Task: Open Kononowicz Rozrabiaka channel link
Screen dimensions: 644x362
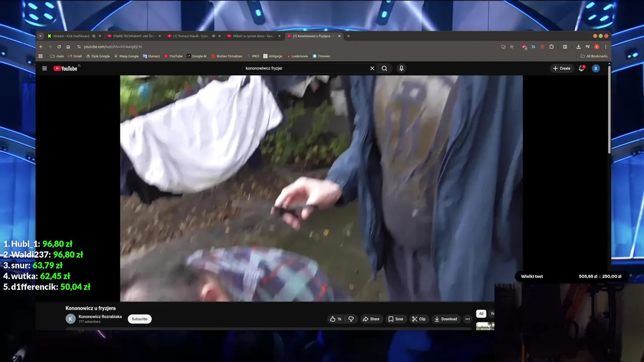Action: pos(100,317)
